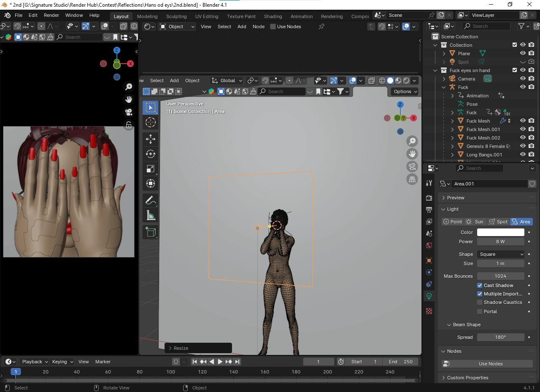Toggle camera view in main viewport
The height and width of the screenshot is (392, 540).
tap(412, 166)
